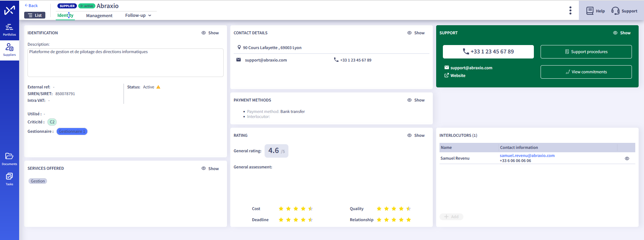Click the envelope icon in Contact Details

pyautogui.click(x=238, y=60)
